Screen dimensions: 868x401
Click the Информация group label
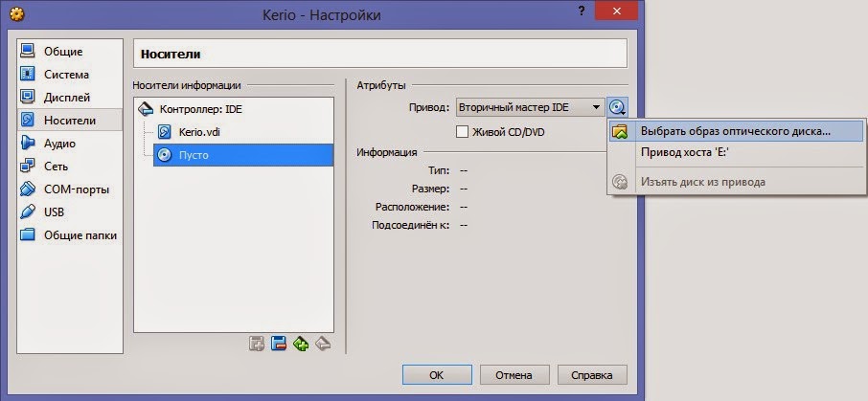pos(387,152)
